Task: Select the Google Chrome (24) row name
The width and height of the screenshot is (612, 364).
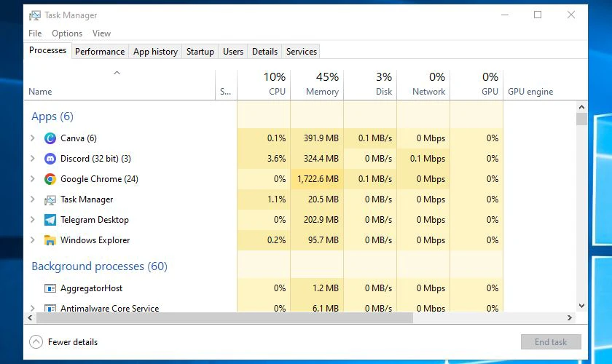Action: click(x=99, y=179)
